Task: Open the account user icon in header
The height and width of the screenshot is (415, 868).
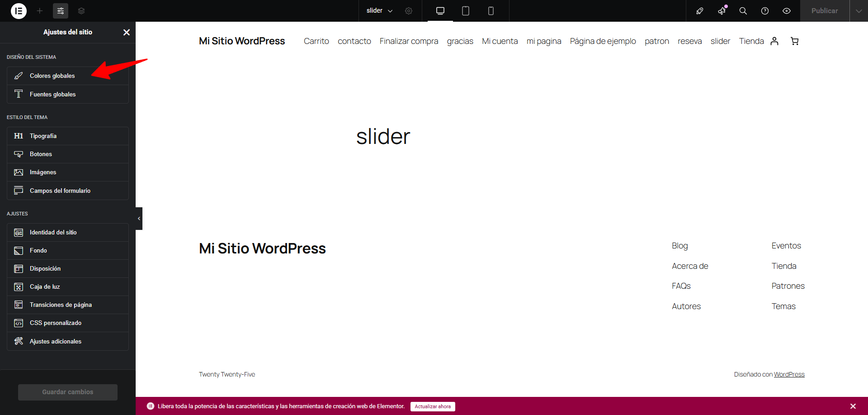Action: click(x=774, y=41)
